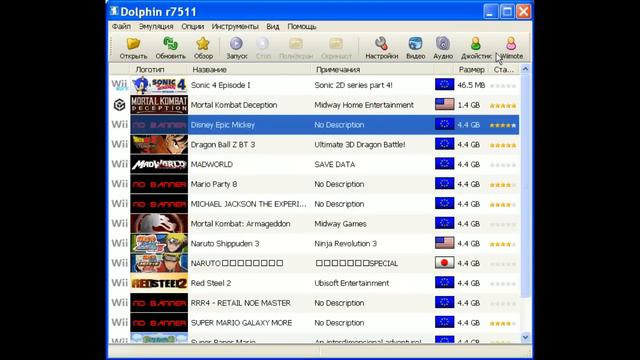
Task: Open the Помощь menu
Action: point(302,27)
